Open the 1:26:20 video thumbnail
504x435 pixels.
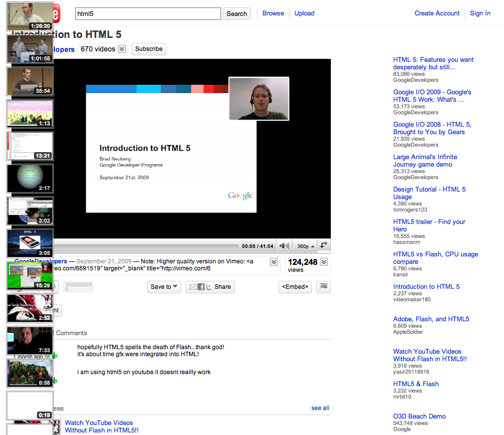[30, 16]
